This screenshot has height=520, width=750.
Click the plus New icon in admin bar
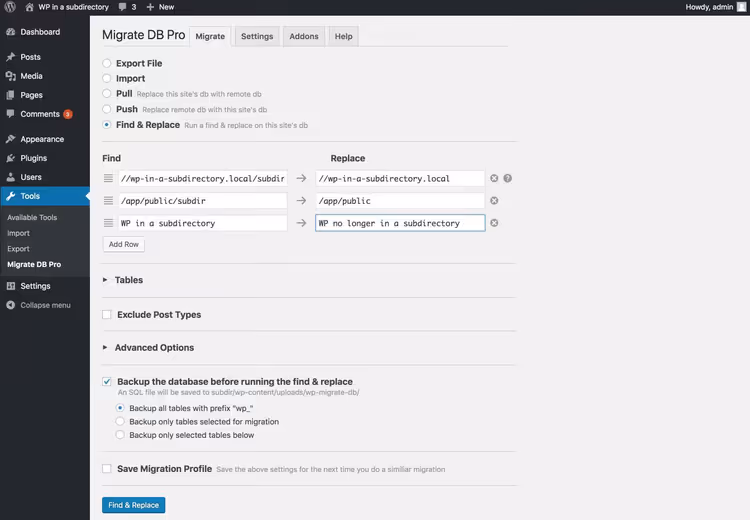[x=150, y=7]
